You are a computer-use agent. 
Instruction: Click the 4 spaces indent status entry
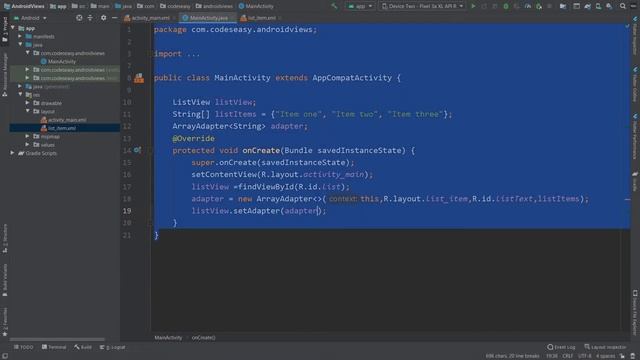[x=605, y=356]
